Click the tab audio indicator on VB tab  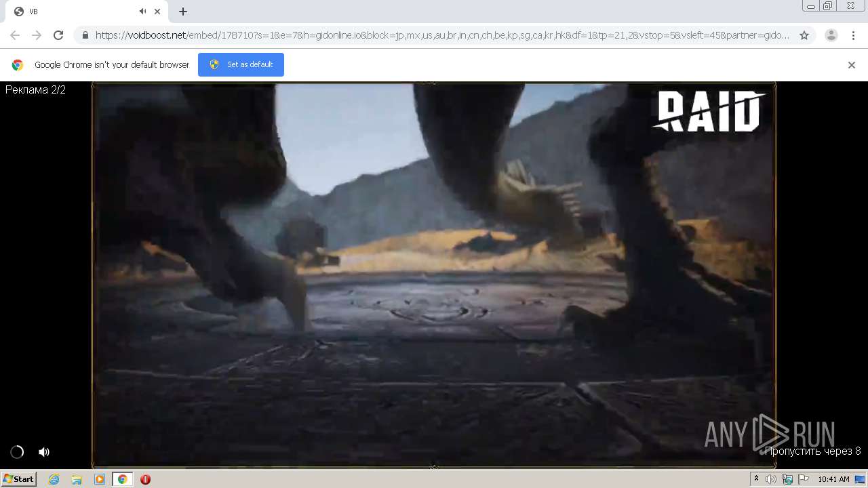click(x=142, y=12)
